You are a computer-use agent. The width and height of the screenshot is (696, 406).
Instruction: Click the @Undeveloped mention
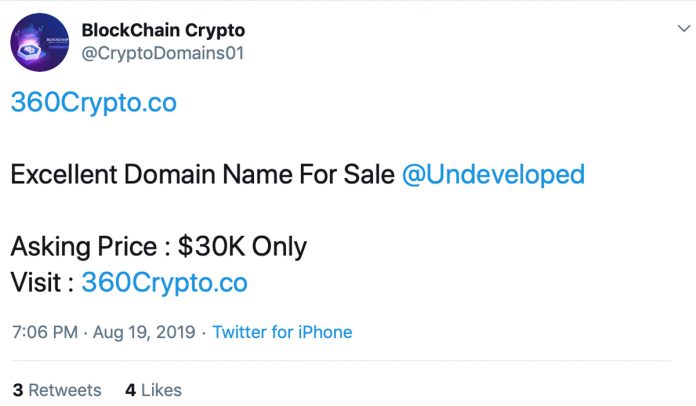493,174
